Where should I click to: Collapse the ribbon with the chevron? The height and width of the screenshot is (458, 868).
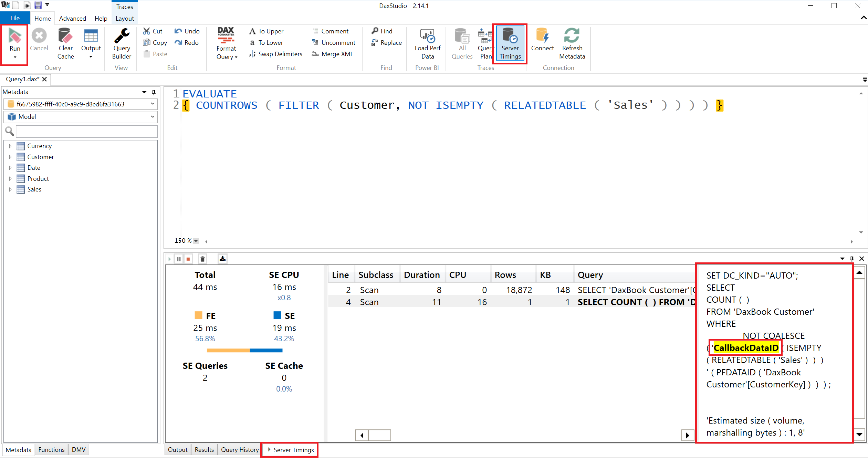(x=864, y=18)
